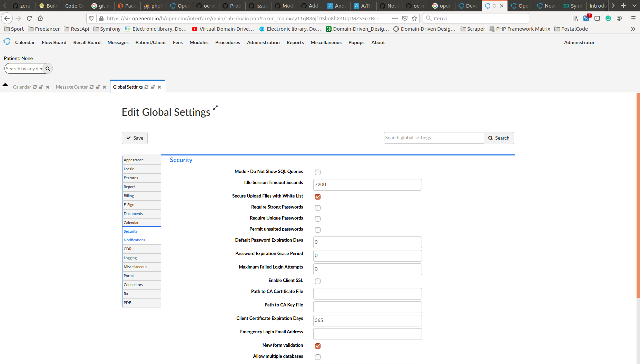Open the Popups menu

[356, 42]
